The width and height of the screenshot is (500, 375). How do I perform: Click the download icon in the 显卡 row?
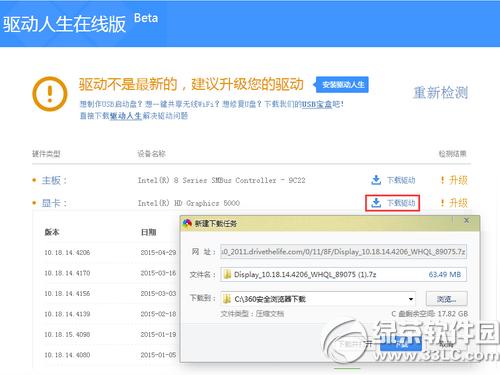click(x=376, y=203)
